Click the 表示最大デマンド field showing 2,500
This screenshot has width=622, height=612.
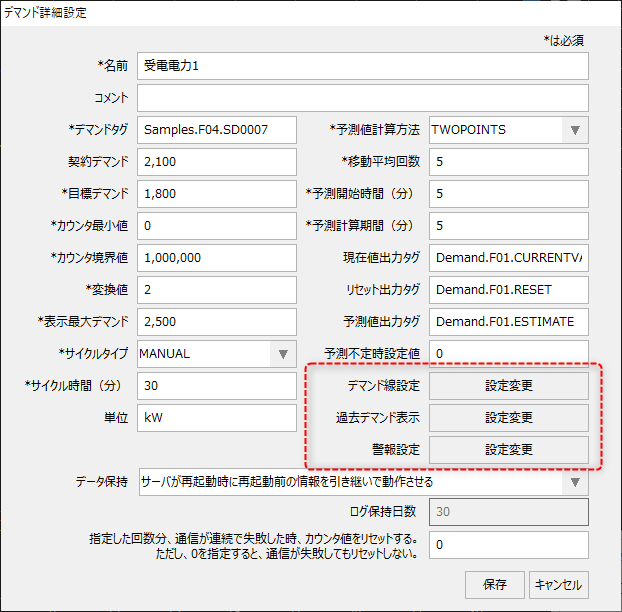point(217,321)
